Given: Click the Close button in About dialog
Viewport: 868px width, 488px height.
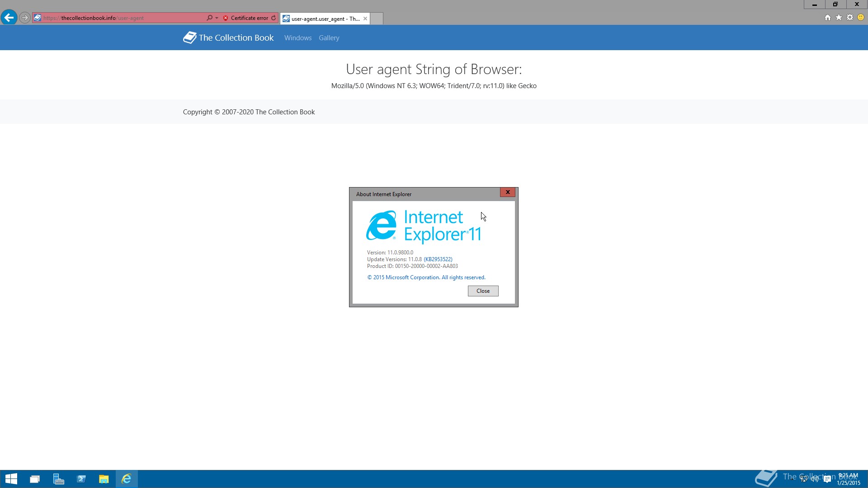Looking at the screenshot, I should coord(483,291).
